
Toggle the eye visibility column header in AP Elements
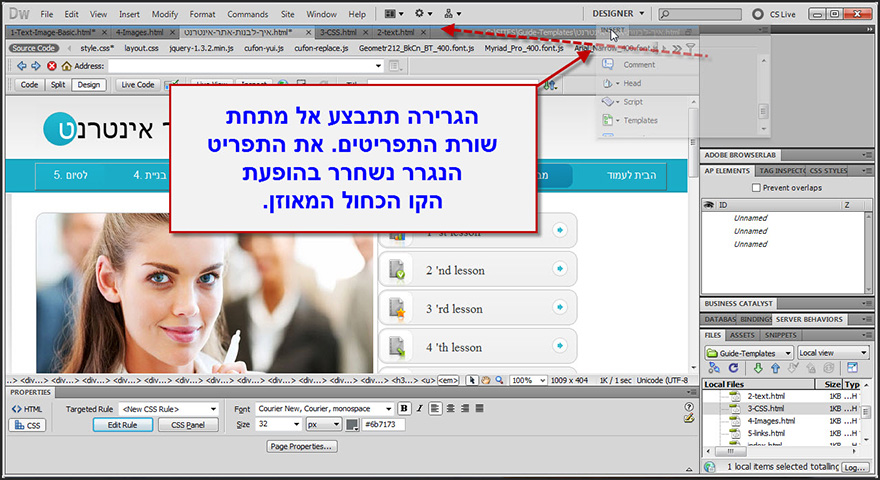[709, 205]
